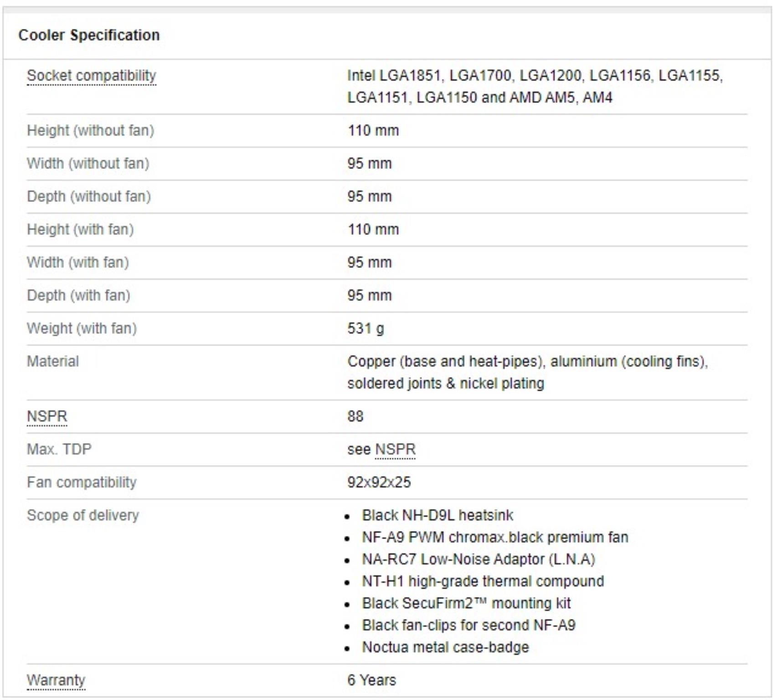The width and height of the screenshot is (777, 700).
Task: Click the Fan compatibility label
Action: pos(82,482)
